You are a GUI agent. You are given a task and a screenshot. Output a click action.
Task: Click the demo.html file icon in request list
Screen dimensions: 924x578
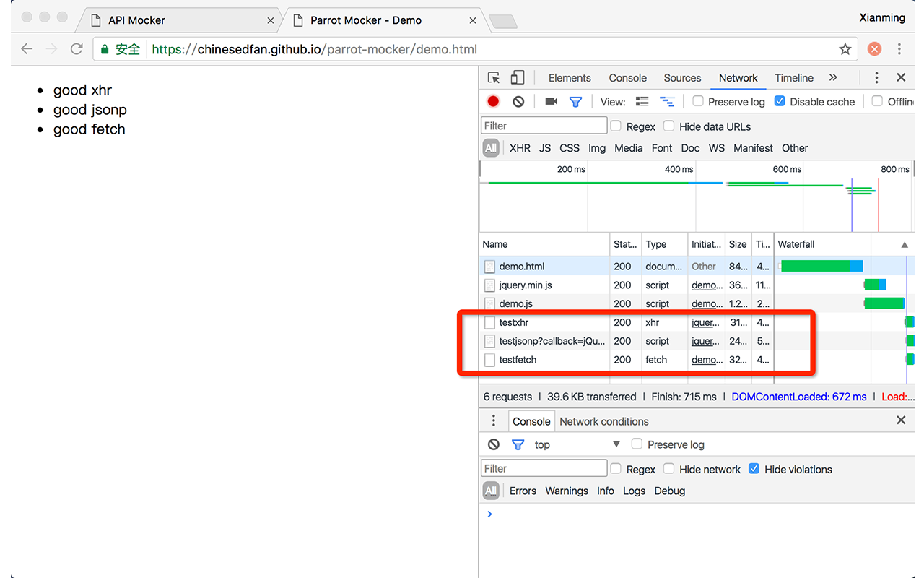pyautogui.click(x=490, y=267)
